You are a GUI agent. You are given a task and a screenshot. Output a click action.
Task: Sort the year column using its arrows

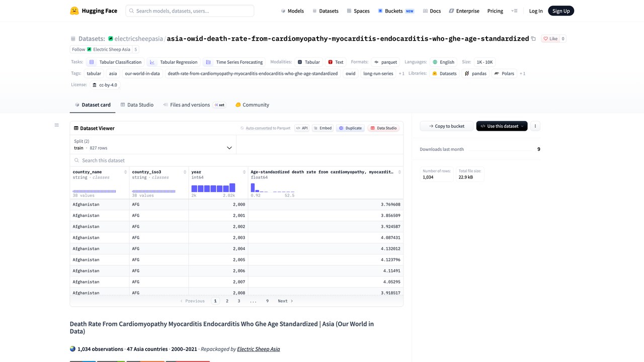pyautogui.click(x=245, y=172)
